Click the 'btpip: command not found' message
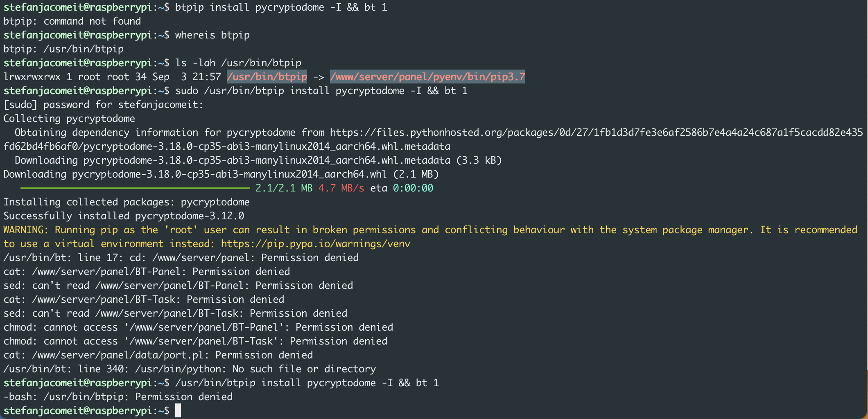Screen dimensions: 868x419 72,21
